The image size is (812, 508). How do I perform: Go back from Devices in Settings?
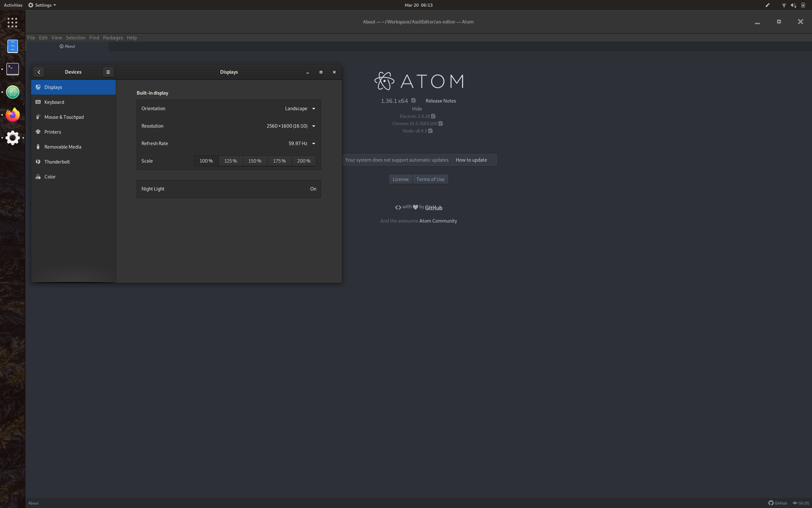point(39,72)
